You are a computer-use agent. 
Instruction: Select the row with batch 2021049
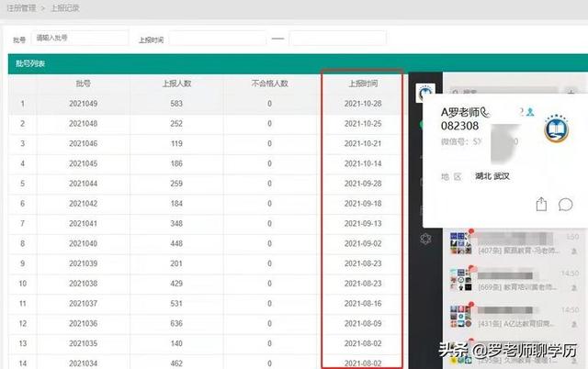[x=83, y=103]
